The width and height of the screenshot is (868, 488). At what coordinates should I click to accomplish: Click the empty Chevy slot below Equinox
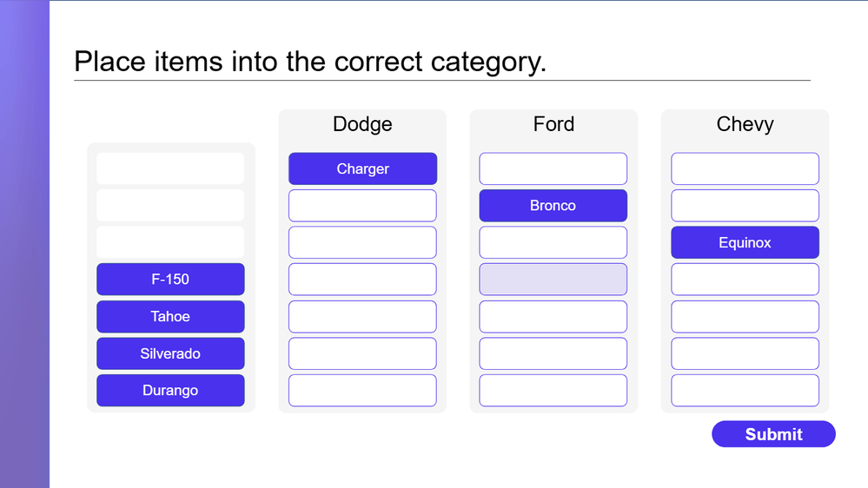point(745,280)
